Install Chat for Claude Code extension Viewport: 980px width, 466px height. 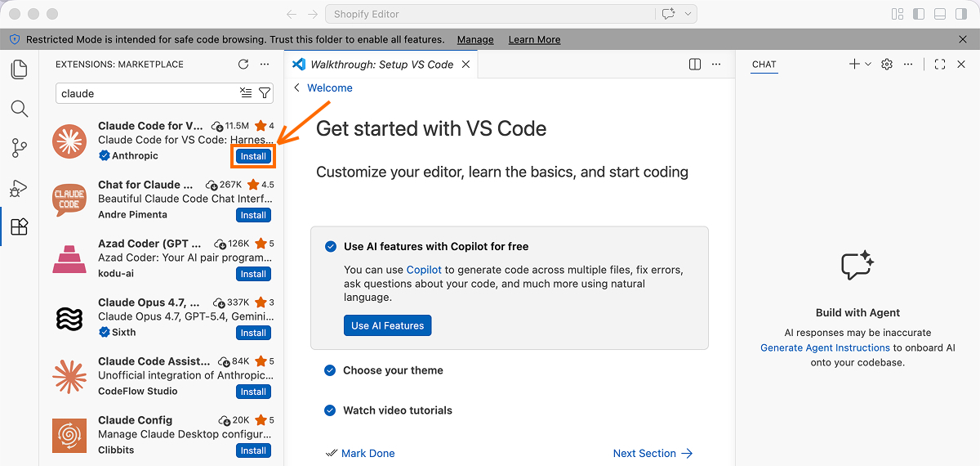coord(253,215)
